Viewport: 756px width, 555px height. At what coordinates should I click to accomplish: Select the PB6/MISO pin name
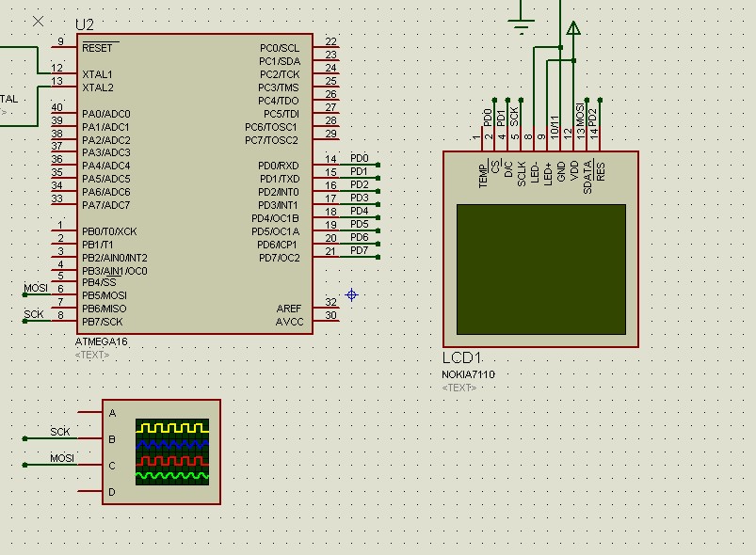click(105, 309)
